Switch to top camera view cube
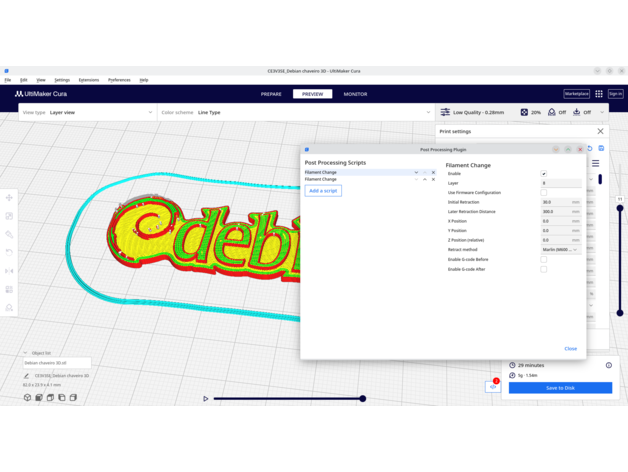This screenshot has height=472, width=628. pyautogui.click(x=50, y=397)
